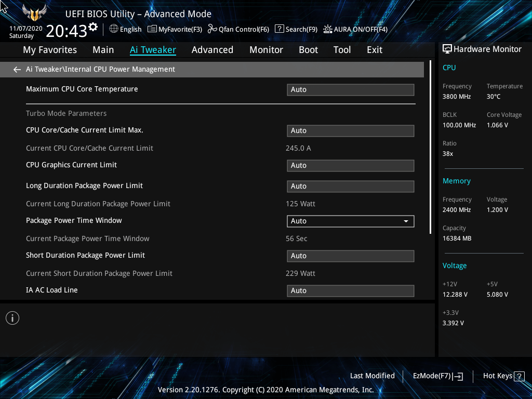Click the settings list scrollbar
Image resolution: width=532 pixels, height=399 pixels.
tap(430, 147)
